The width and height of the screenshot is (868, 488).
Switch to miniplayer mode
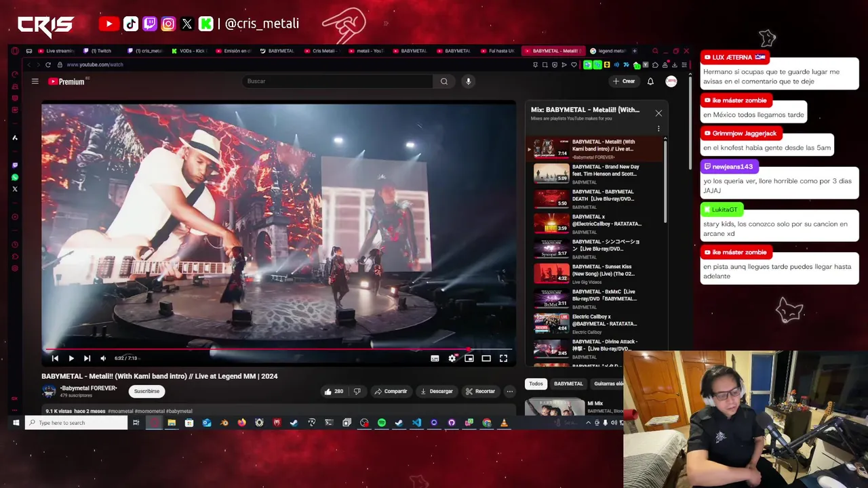(x=469, y=358)
